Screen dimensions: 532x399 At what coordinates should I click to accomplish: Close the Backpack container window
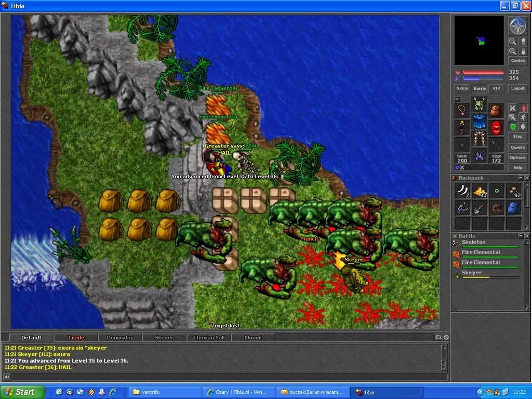tap(527, 178)
